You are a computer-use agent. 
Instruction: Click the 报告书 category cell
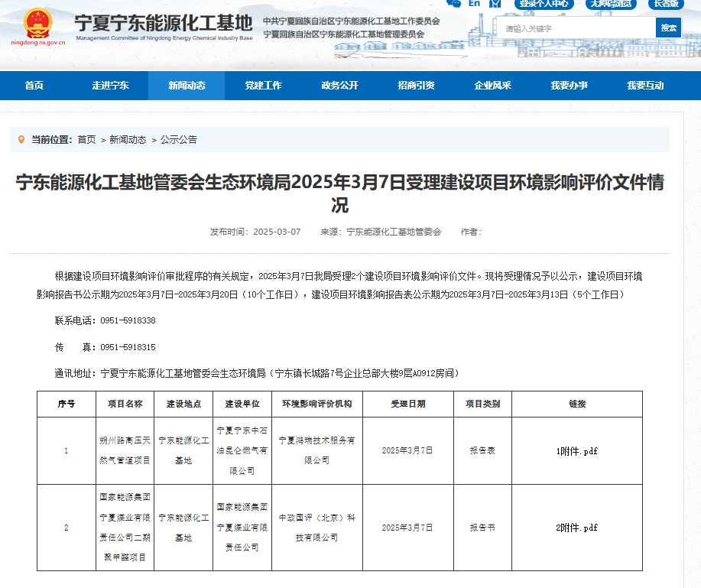tap(483, 528)
